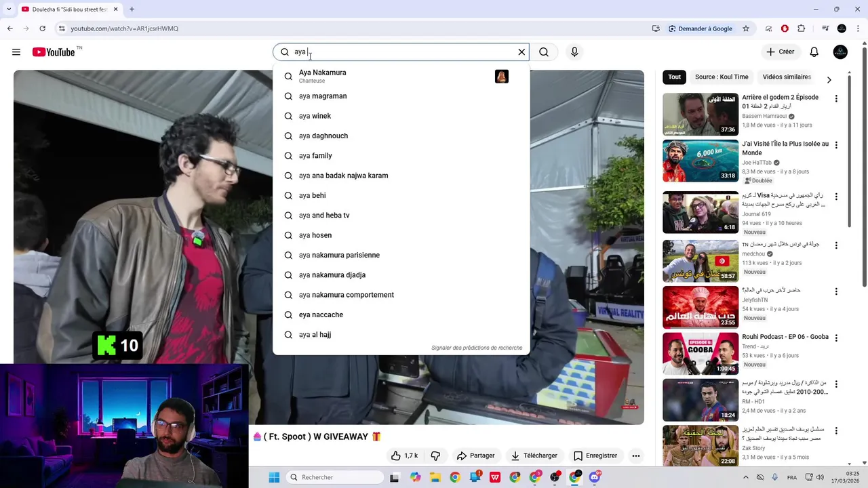The width and height of the screenshot is (868, 488).
Task: Like the video with 1,7 k thumbs up
Action: tap(404, 455)
